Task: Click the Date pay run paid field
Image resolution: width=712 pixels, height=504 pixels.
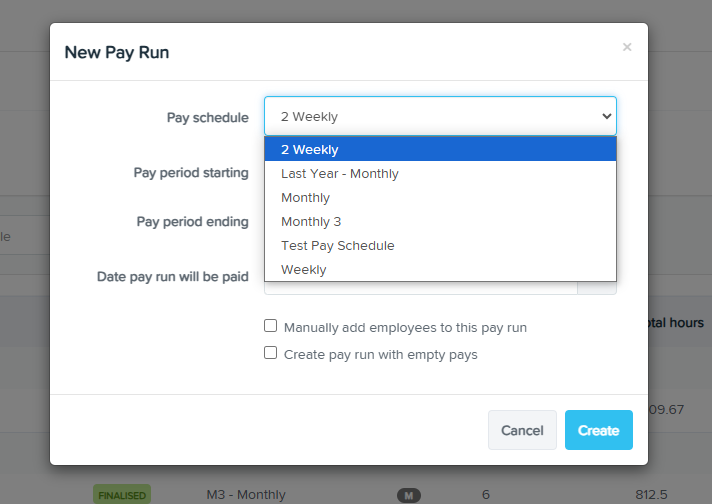Action: point(421,288)
